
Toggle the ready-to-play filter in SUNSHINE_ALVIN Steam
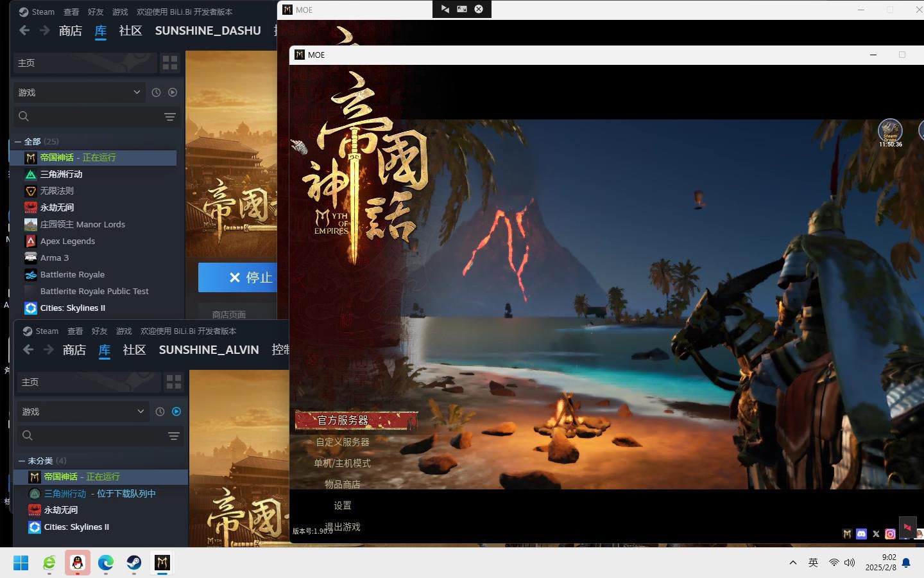point(176,412)
